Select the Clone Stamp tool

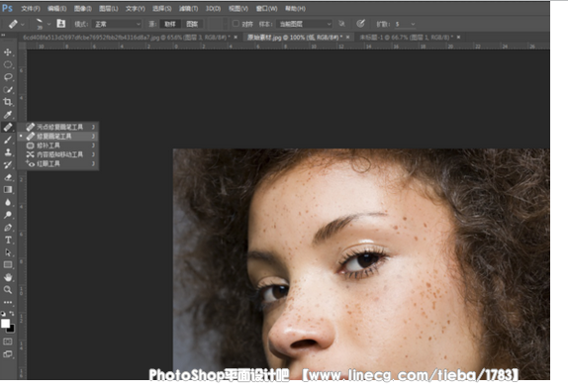[8, 152]
